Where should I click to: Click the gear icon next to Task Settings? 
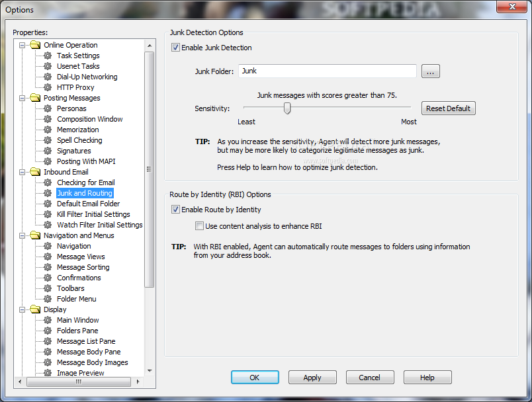coord(48,56)
